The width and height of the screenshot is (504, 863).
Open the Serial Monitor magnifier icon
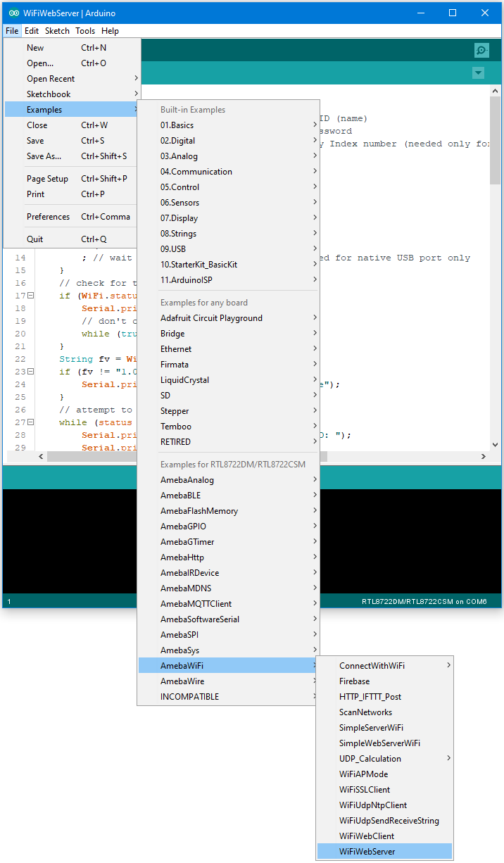pos(481,50)
